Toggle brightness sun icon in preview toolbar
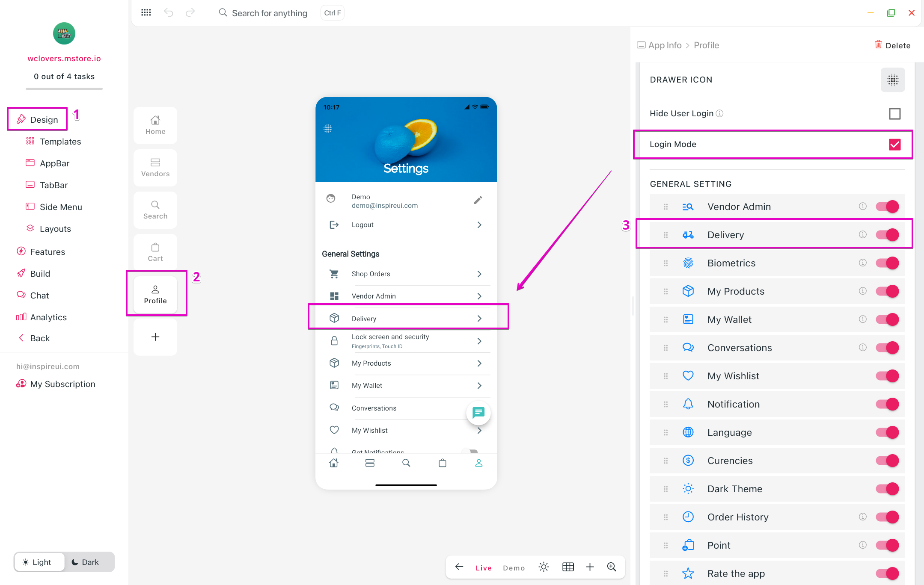 [x=544, y=567]
